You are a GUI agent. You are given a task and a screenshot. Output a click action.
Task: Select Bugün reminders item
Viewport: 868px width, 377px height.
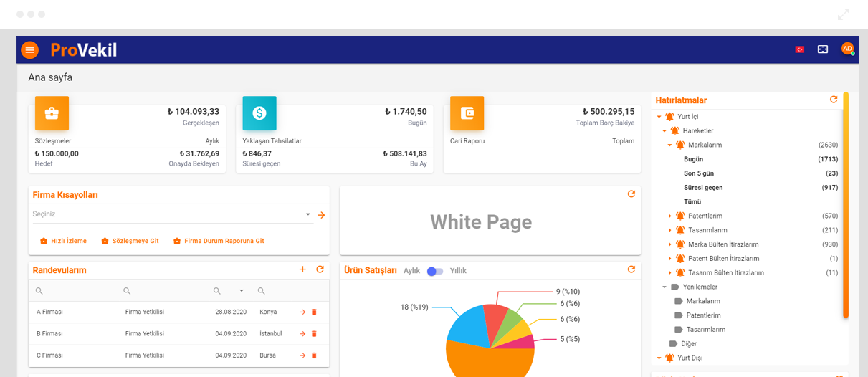click(693, 159)
